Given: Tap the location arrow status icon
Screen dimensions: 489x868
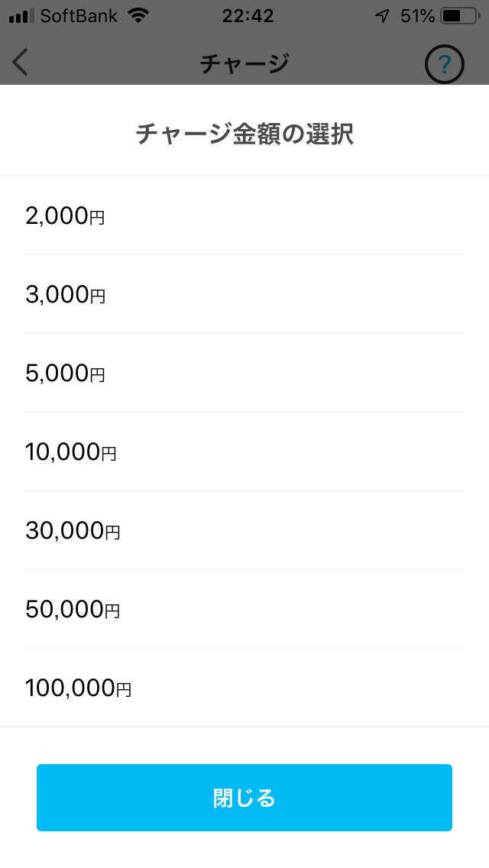Looking at the screenshot, I should point(384,15).
